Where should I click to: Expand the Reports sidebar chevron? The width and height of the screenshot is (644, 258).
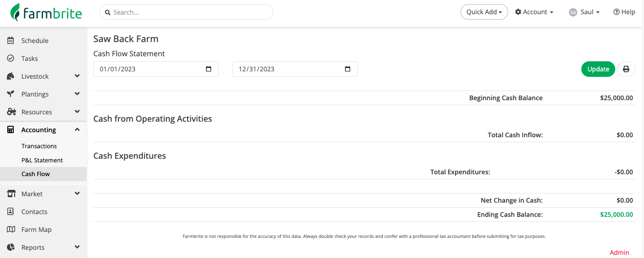(77, 247)
